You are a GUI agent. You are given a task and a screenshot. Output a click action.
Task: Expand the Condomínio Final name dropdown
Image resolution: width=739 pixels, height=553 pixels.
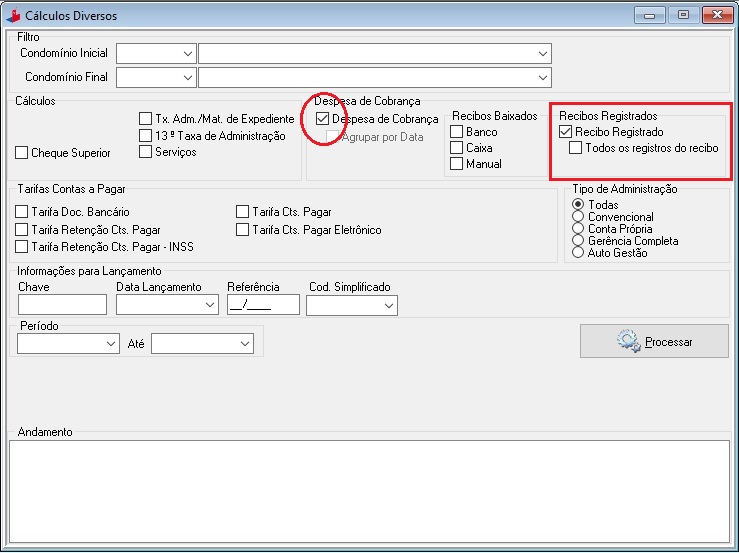click(x=543, y=77)
